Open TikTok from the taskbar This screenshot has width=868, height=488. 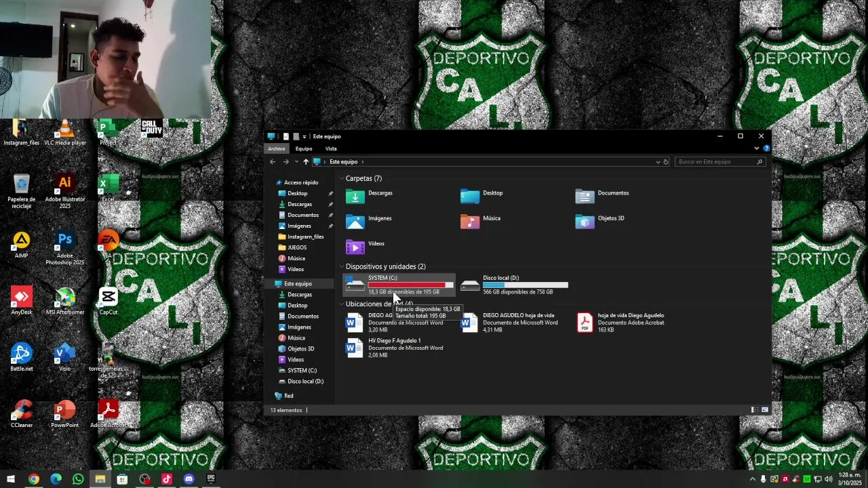[167, 479]
